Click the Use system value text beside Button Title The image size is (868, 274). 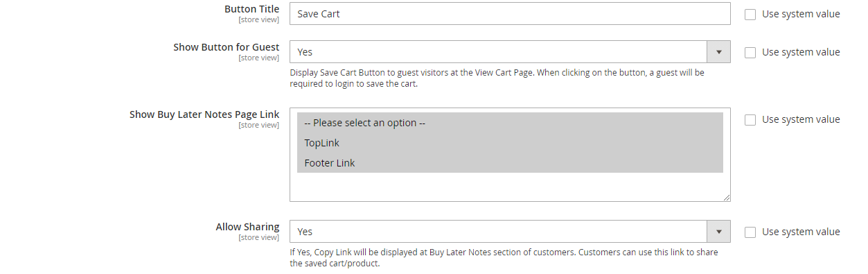click(801, 14)
